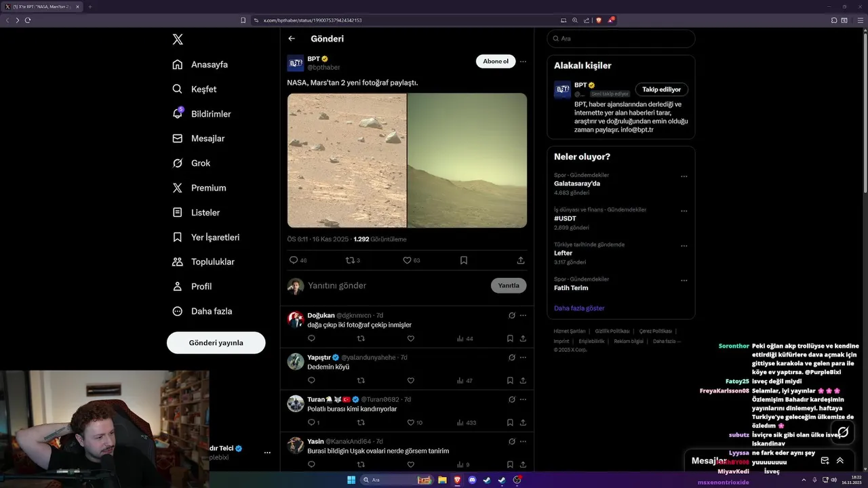Open File Explorer from taskbar

[x=442, y=480]
